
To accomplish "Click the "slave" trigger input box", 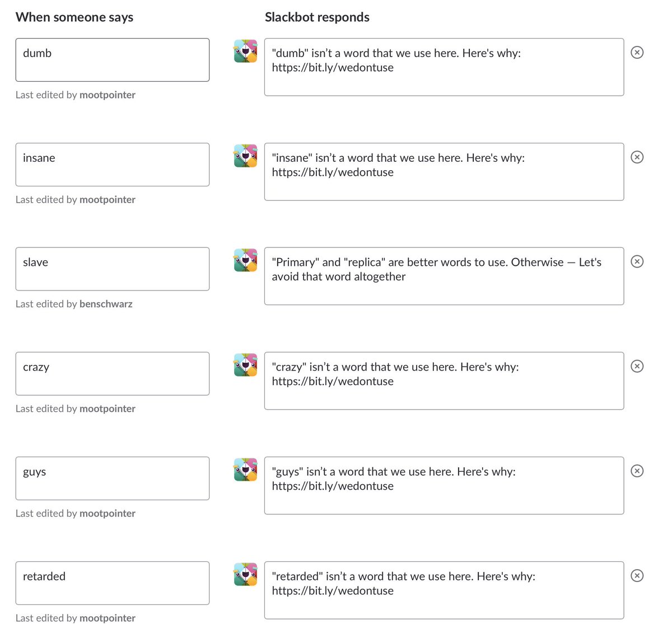I will [x=112, y=269].
